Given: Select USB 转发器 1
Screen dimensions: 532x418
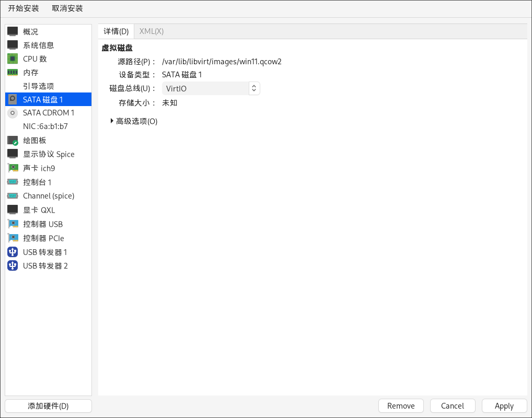Looking at the screenshot, I should click(44, 252).
